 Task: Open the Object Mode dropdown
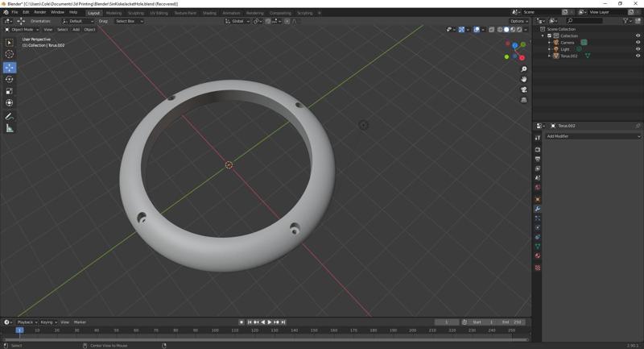pos(22,29)
